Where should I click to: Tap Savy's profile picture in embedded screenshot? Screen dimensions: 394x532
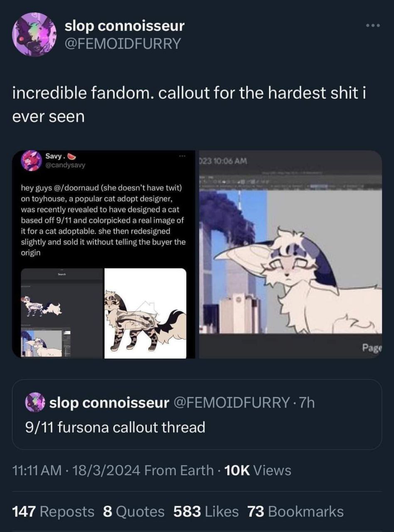click(x=30, y=160)
